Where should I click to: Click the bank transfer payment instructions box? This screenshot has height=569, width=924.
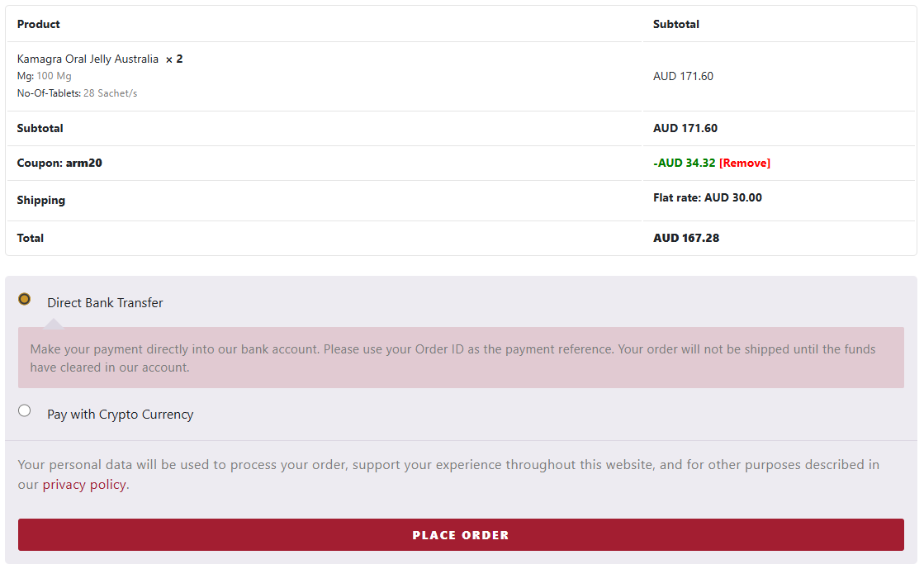pos(460,358)
